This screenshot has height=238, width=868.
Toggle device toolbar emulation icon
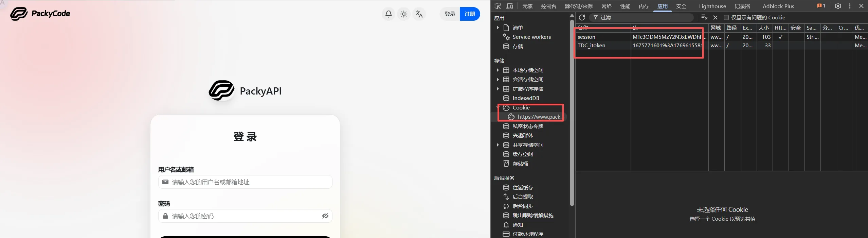(x=509, y=6)
